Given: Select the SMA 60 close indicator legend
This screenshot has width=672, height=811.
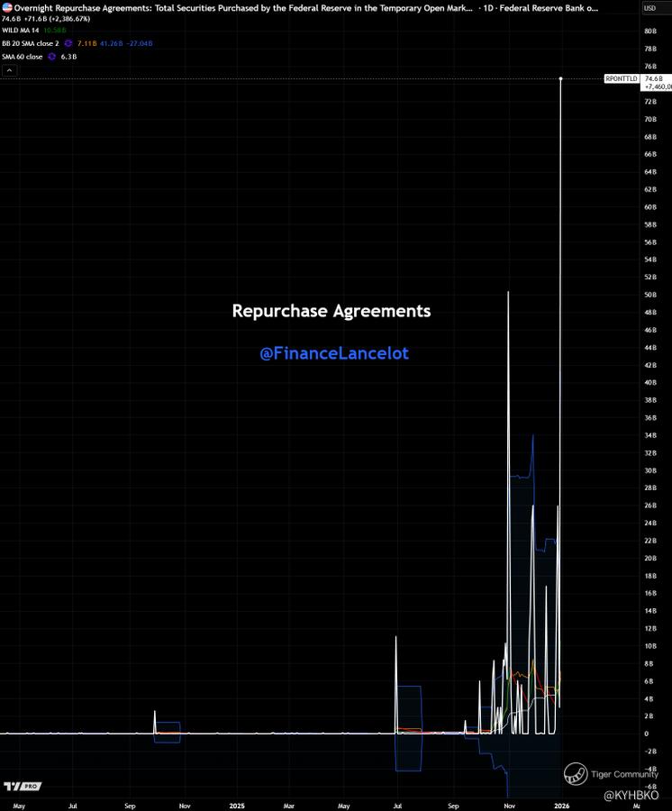Looking at the screenshot, I should 23,57.
